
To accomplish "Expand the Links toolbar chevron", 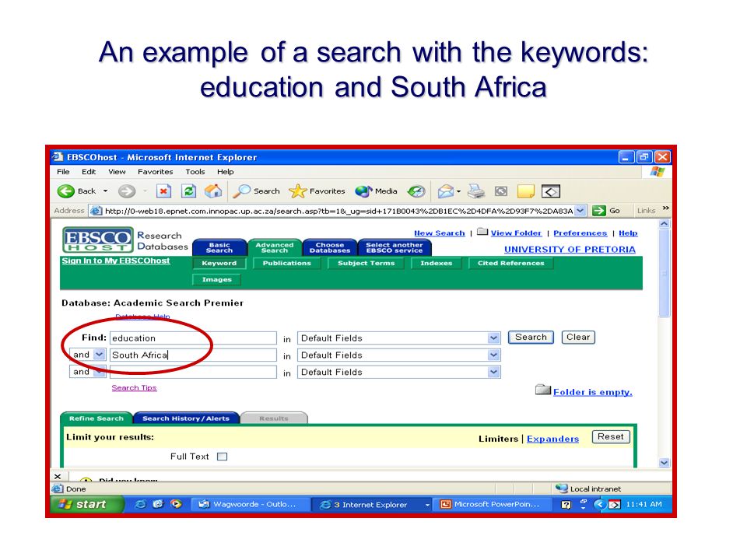I will pyautogui.click(x=665, y=208).
